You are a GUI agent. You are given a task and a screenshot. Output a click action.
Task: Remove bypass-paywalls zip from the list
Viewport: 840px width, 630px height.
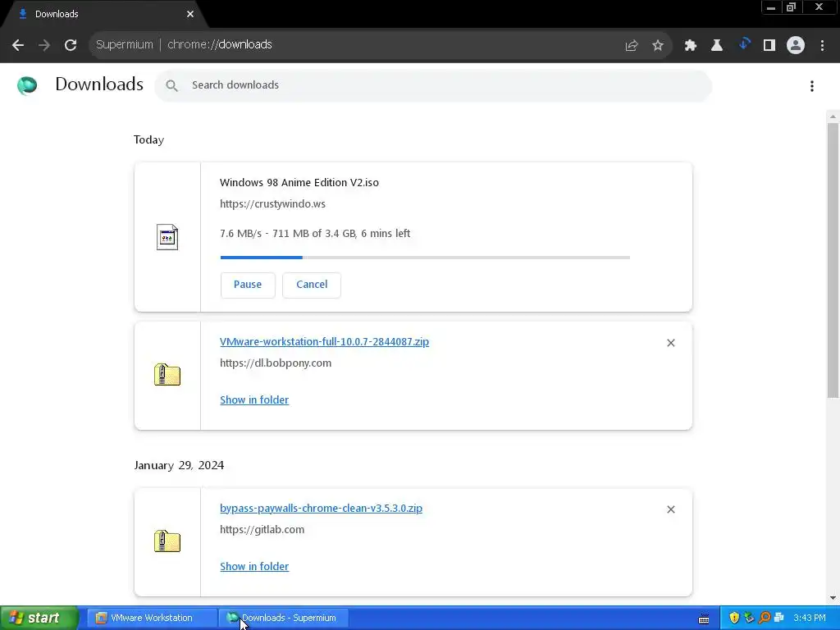coord(671,509)
